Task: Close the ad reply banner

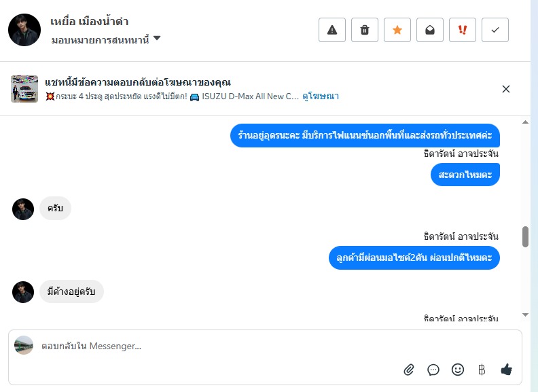Action: (505, 89)
